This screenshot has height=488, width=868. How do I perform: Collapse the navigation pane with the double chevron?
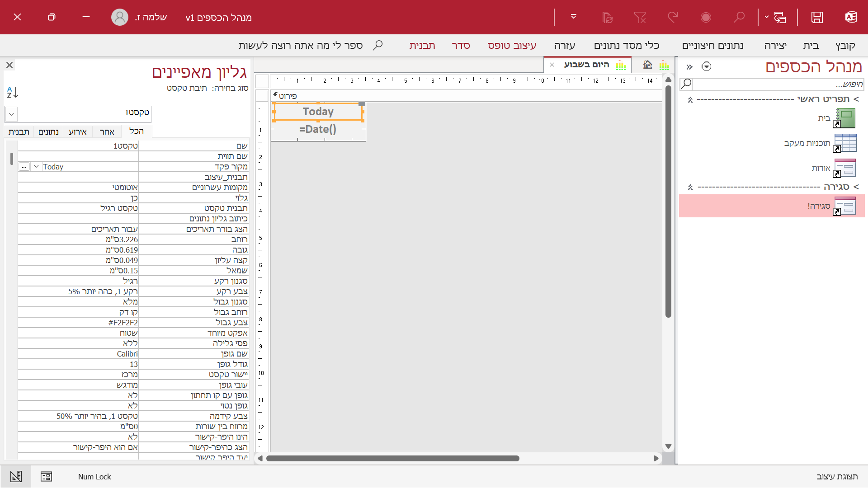[689, 67]
